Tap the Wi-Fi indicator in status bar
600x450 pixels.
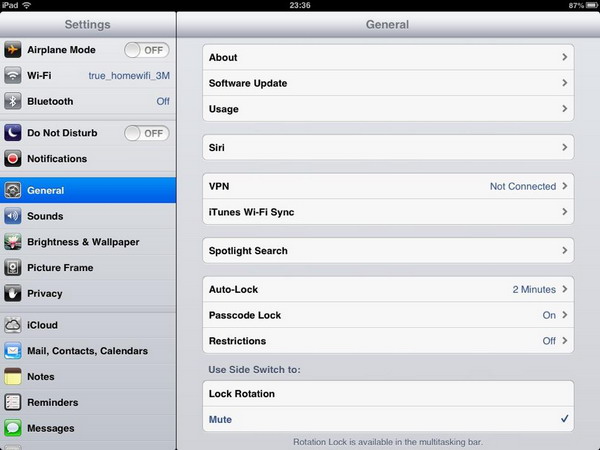[x=26, y=5]
